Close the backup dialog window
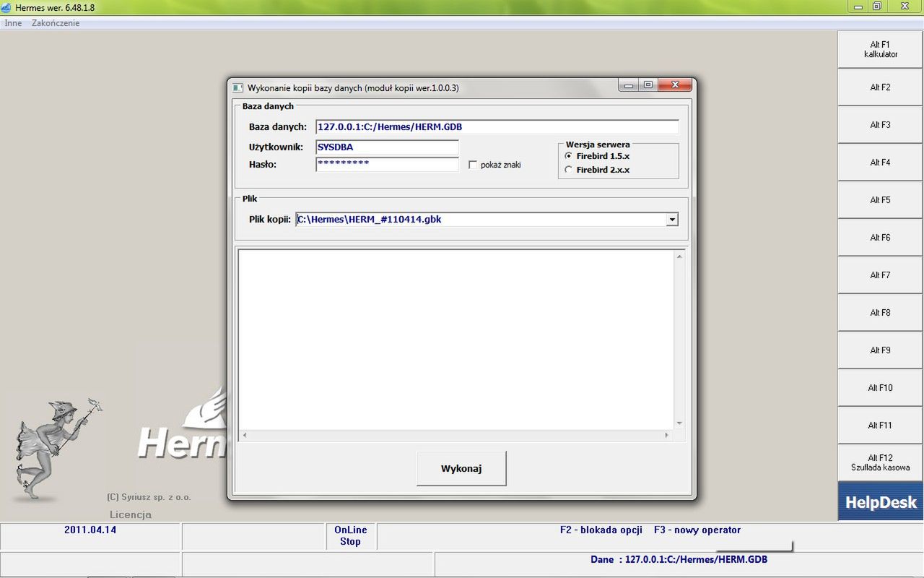 [676, 85]
